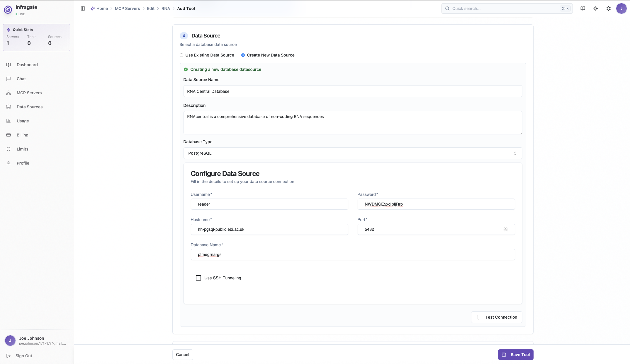Click the Servers count in Quick Stats
This screenshot has height=364, width=630.
coord(8,43)
